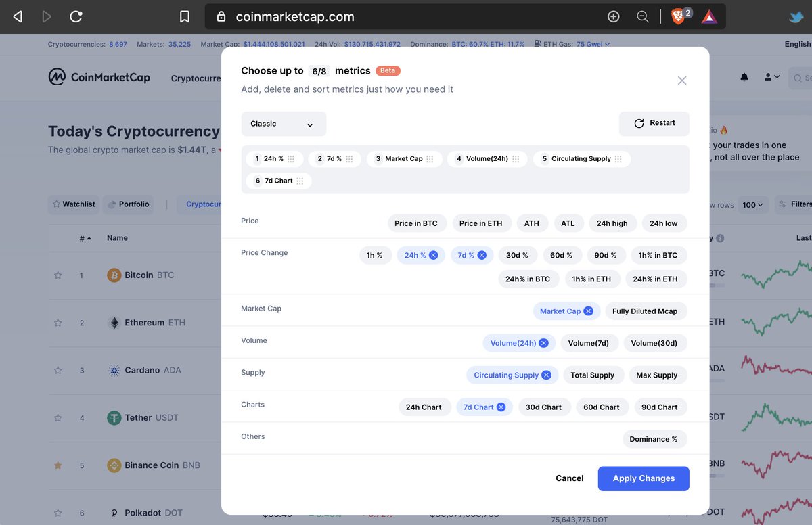Viewport: 812px width, 525px height.
Task: Remove 24h % using its blue x icon
Action: [x=434, y=255]
